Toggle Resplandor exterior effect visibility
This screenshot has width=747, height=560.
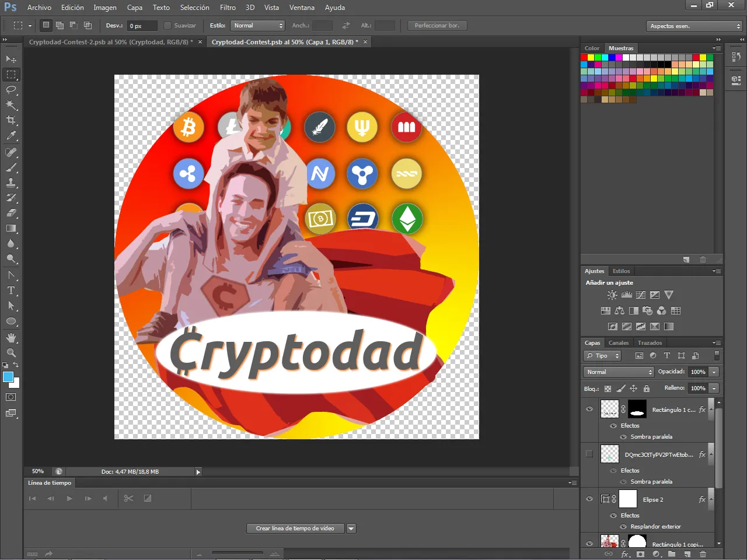[x=623, y=527]
